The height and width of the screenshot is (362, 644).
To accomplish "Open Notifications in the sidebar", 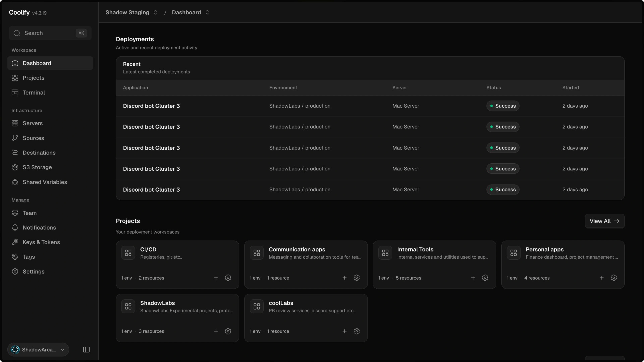I will 50,228.
